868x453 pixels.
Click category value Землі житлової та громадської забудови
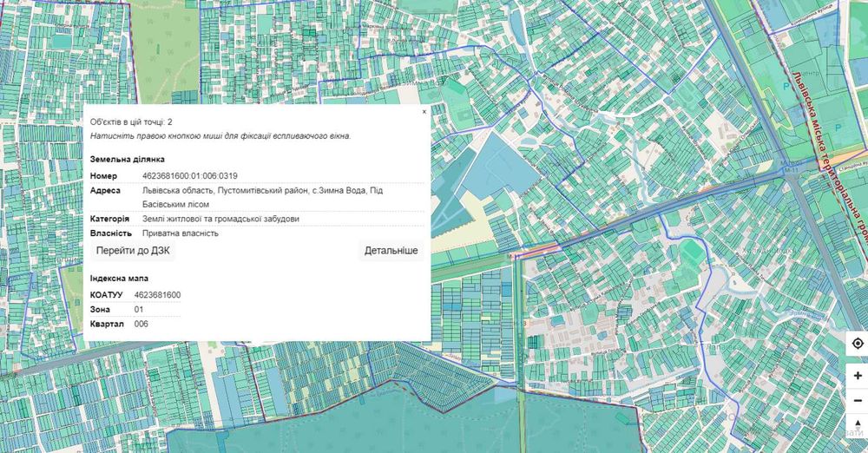[x=220, y=219]
